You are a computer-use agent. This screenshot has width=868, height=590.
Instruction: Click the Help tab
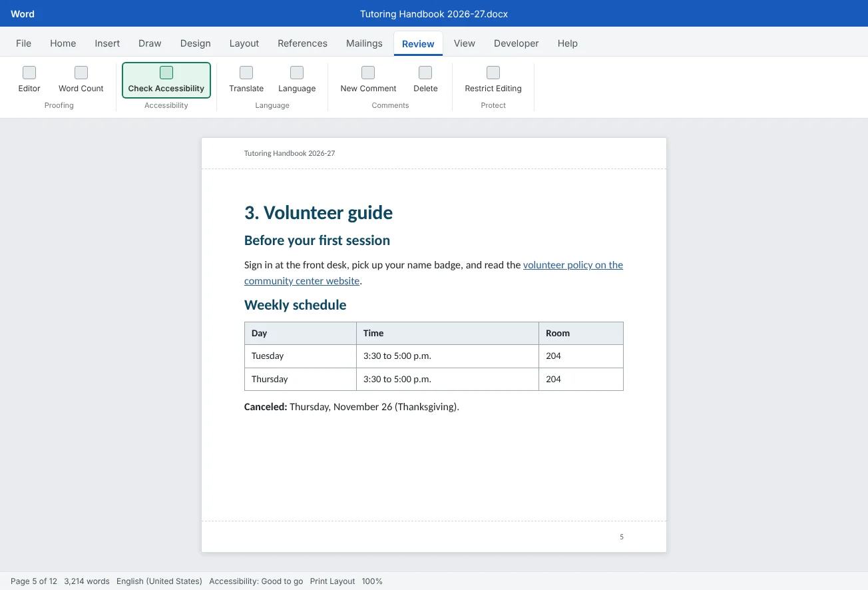pyautogui.click(x=568, y=43)
